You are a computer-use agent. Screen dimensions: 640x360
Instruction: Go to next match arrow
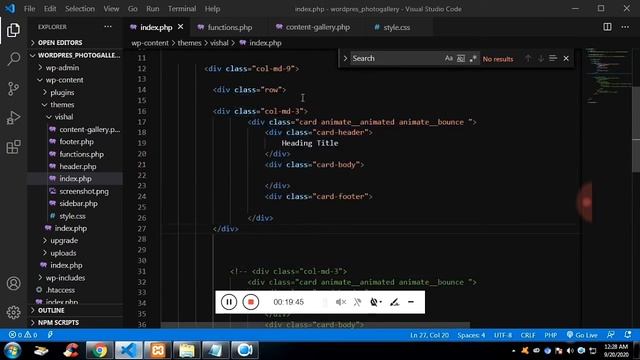[x=540, y=58]
